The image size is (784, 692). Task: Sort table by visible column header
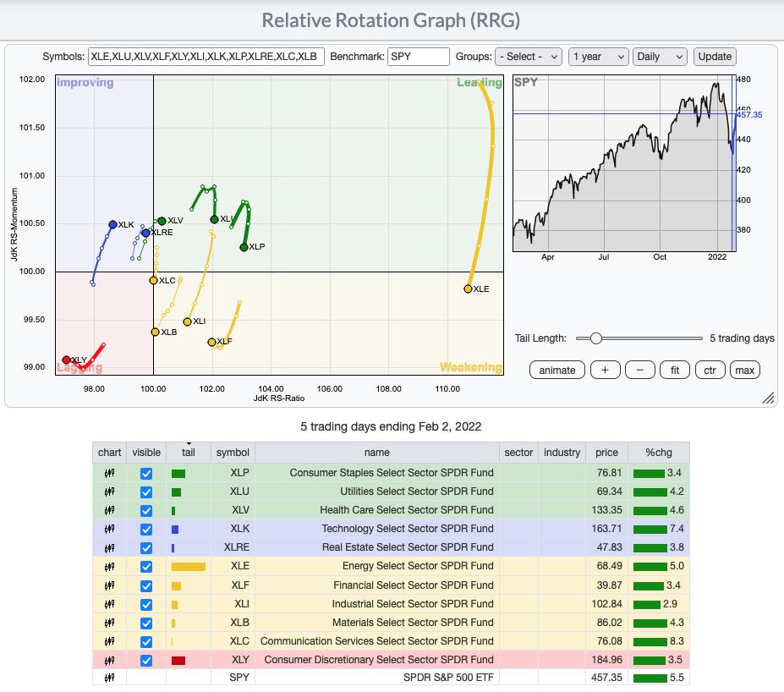[x=146, y=453]
